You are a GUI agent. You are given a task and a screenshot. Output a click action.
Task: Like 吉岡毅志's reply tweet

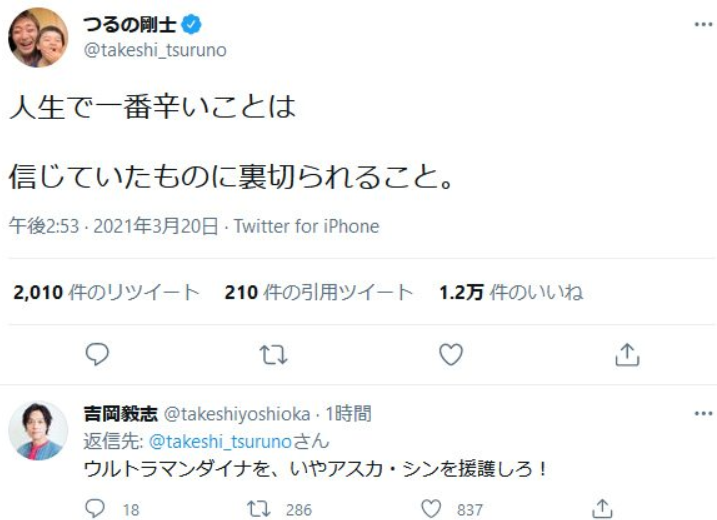[432, 508]
